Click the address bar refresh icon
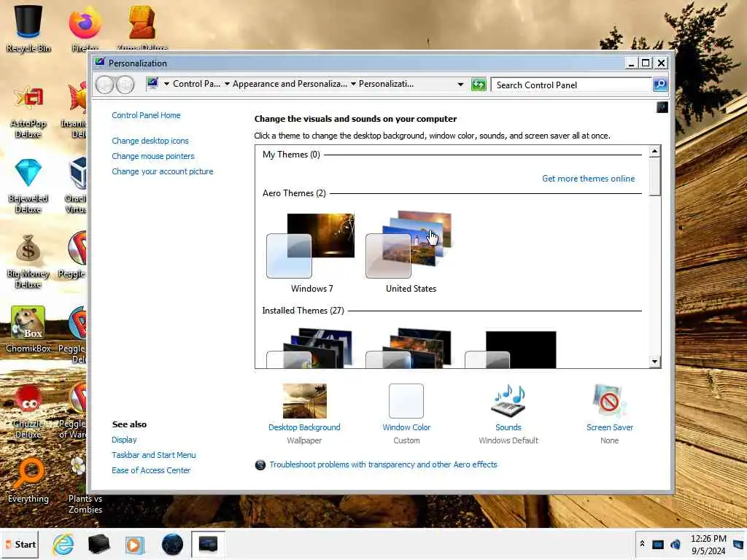 479,85
